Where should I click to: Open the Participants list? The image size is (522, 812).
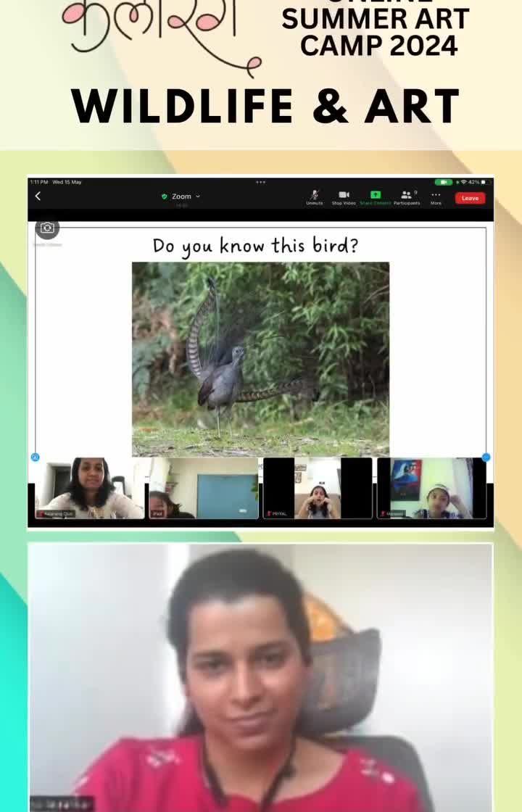(x=406, y=196)
